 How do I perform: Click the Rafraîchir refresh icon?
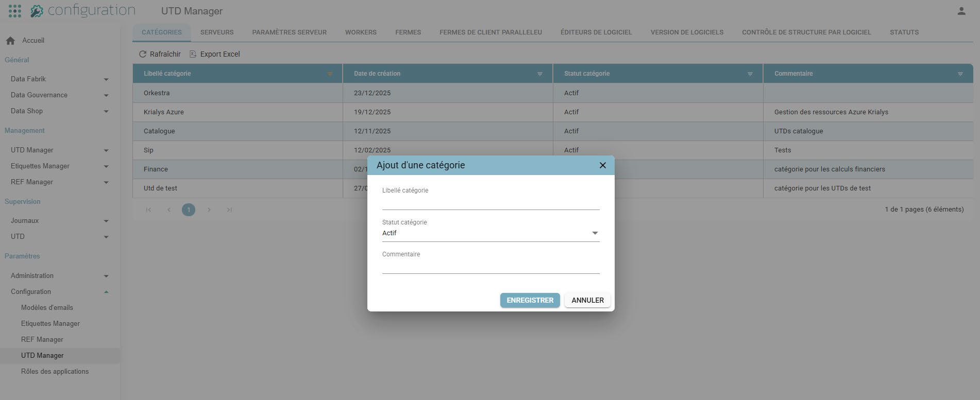[x=143, y=54]
